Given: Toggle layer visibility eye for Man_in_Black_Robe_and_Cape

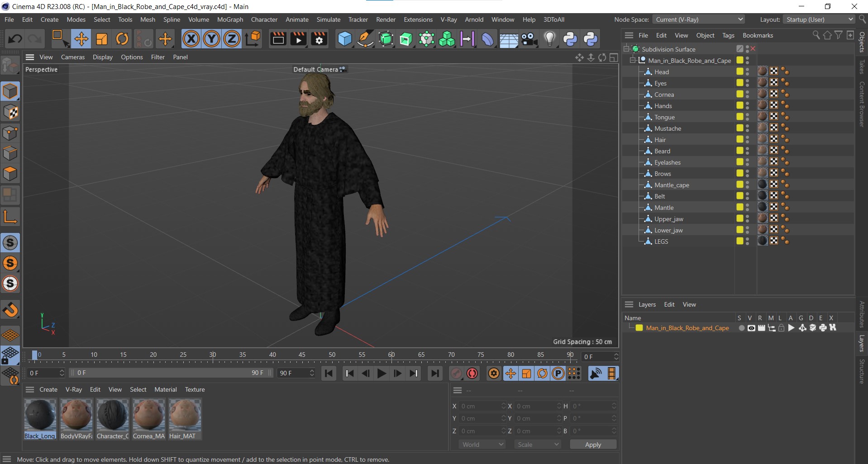Looking at the screenshot, I should coord(751,328).
